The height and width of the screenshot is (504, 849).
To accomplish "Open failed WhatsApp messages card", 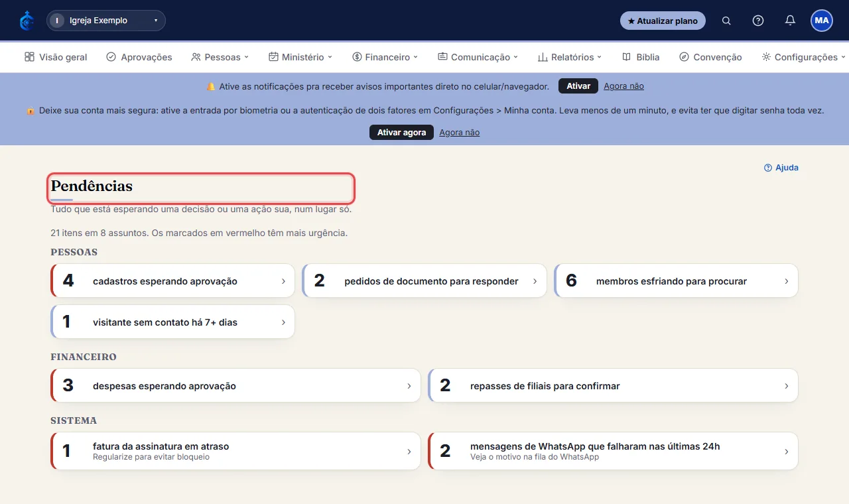I will coord(613,452).
